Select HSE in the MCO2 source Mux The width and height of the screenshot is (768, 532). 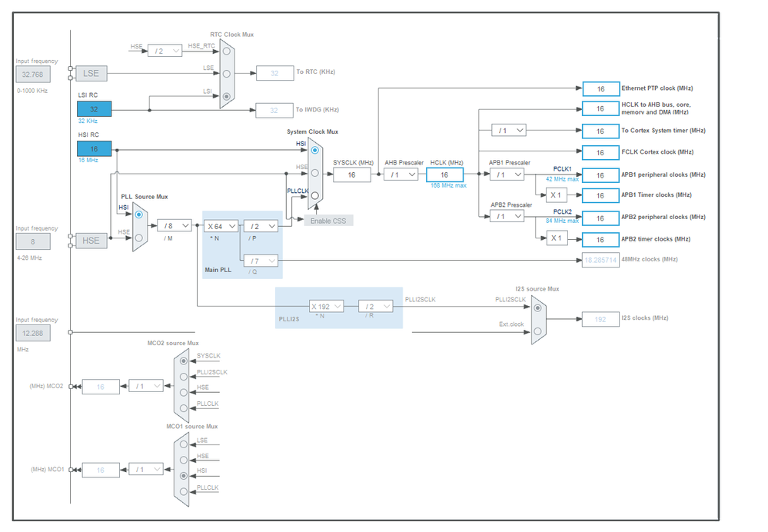tap(184, 392)
